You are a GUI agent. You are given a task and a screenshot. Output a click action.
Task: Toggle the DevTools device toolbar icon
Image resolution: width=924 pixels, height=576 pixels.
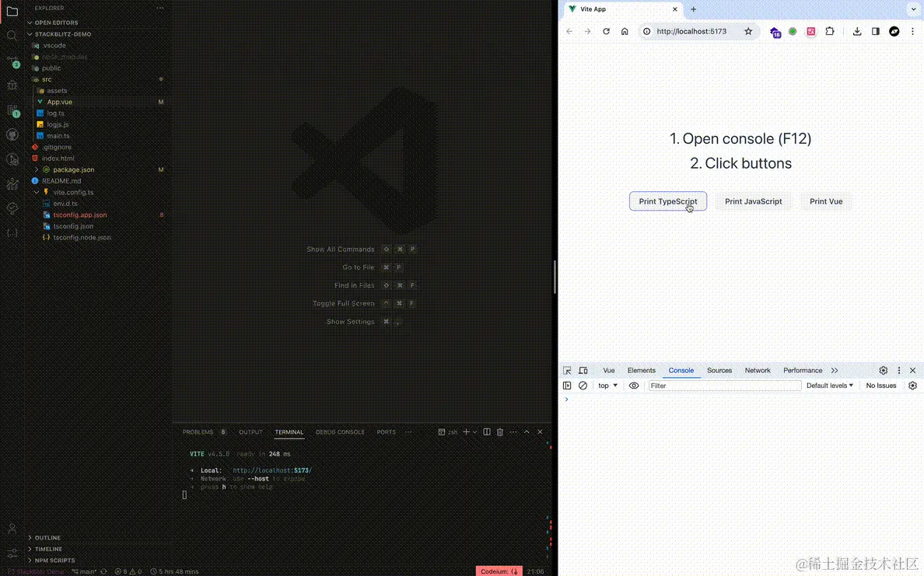(583, 371)
